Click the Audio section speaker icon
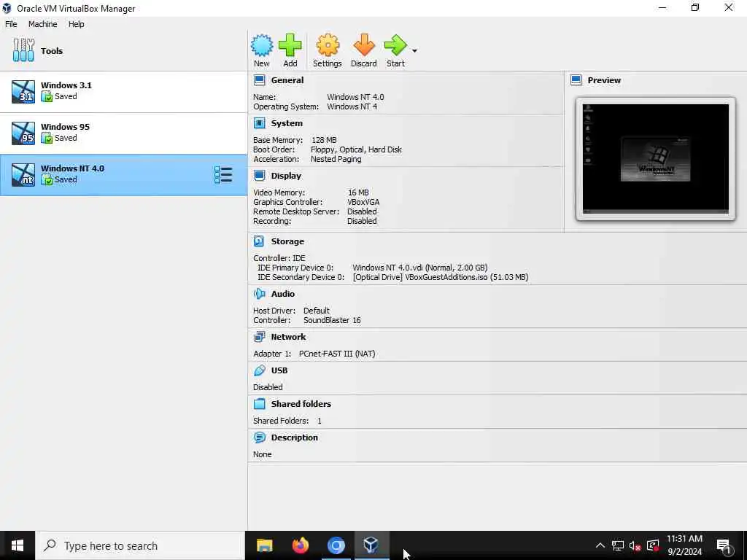This screenshot has width=747, height=560. point(259,294)
